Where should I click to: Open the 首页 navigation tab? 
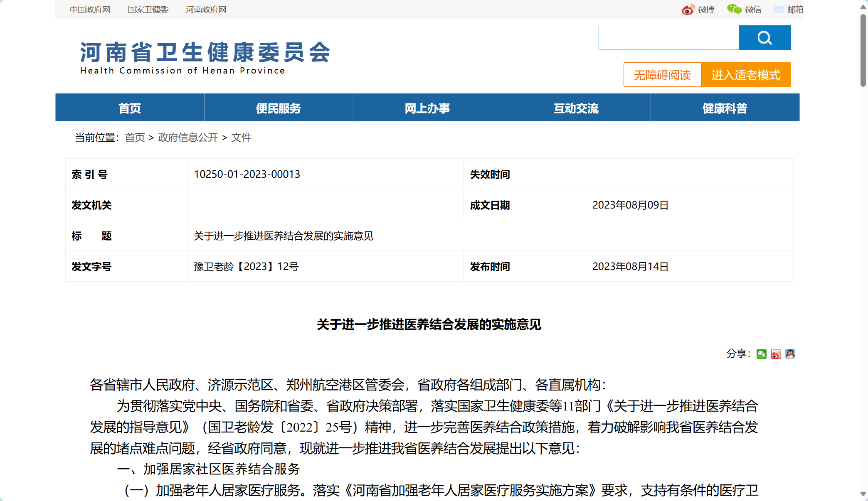[130, 108]
